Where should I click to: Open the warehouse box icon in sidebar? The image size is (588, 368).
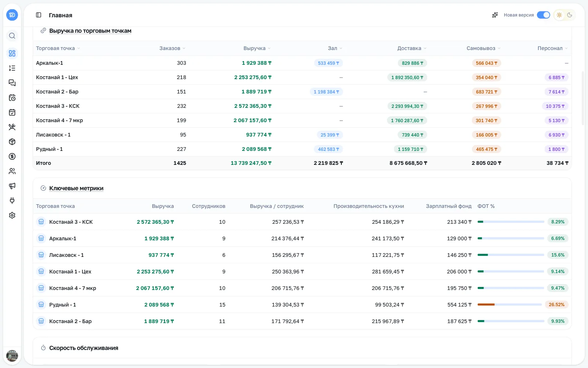12,142
